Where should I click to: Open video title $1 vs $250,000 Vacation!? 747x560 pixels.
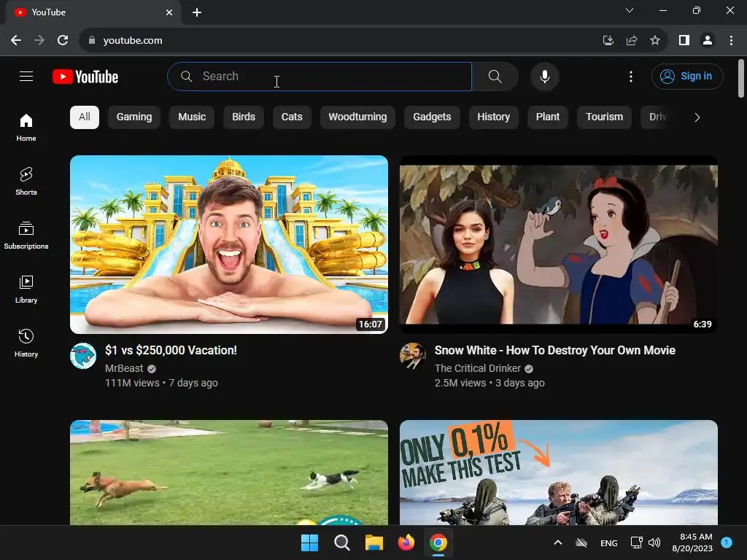(x=171, y=351)
